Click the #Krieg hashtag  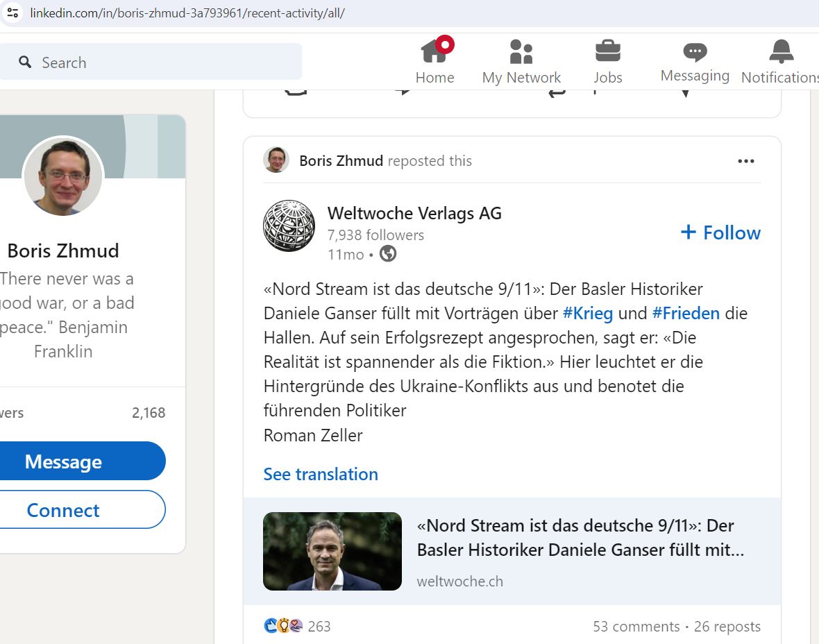point(588,314)
